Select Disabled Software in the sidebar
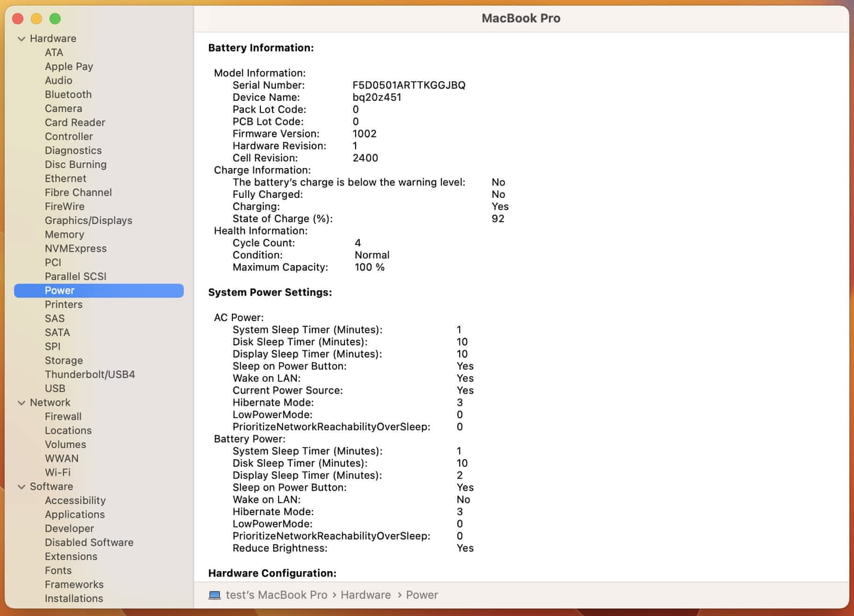The width and height of the screenshot is (854, 616). pos(89,542)
